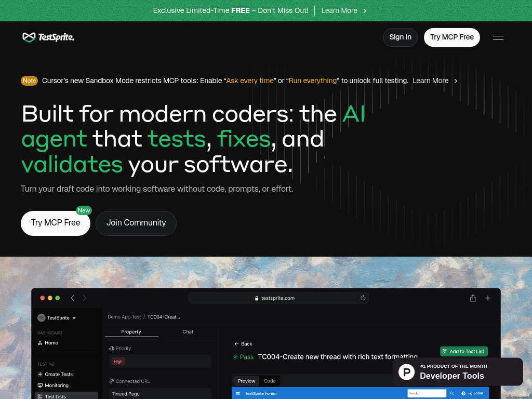The width and height of the screenshot is (532, 399).
Task: Click the share icon in browser mockup
Action: pyautogui.click(x=473, y=298)
